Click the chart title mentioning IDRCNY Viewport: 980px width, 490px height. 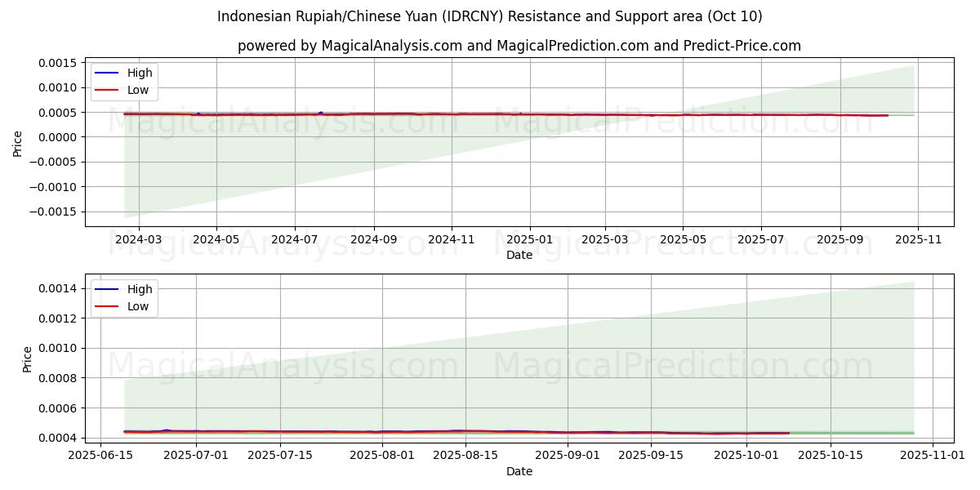tap(489, 16)
